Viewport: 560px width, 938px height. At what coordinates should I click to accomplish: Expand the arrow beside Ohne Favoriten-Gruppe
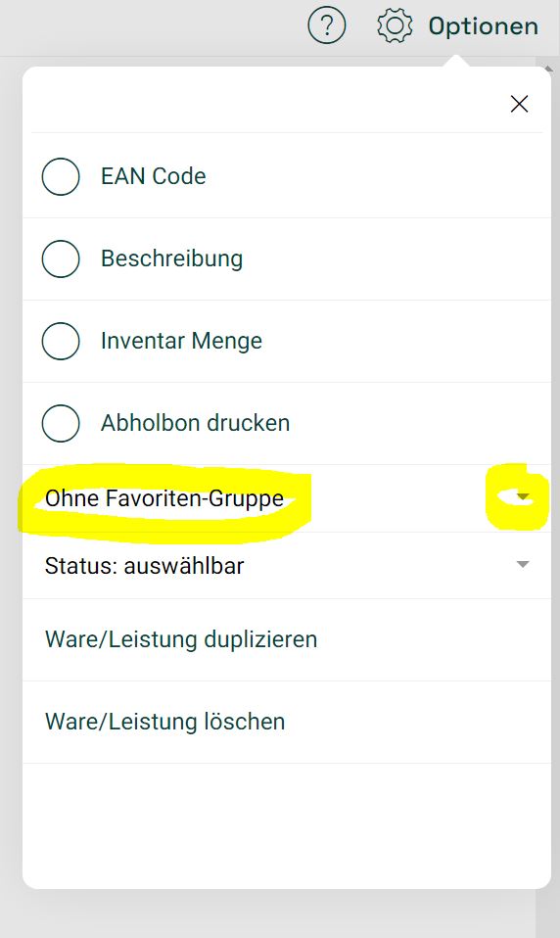tap(523, 496)
